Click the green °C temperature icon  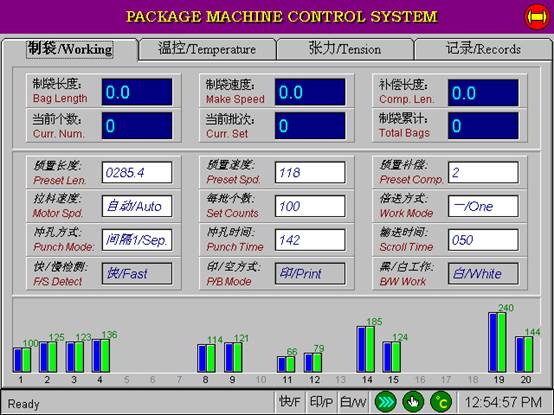(441, 402)
